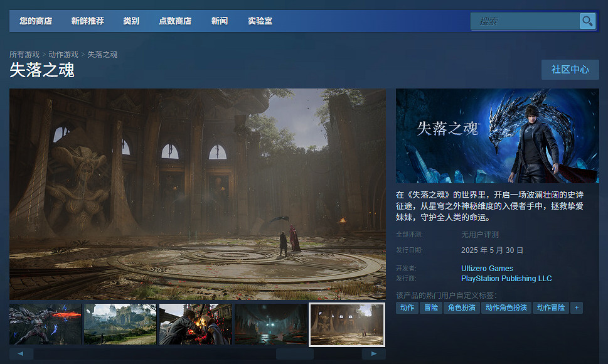The width and height of the screenshot is (608, 364).
Task: Open 所有游戏 breadcrumb link
Action: [x=24, y=55]
